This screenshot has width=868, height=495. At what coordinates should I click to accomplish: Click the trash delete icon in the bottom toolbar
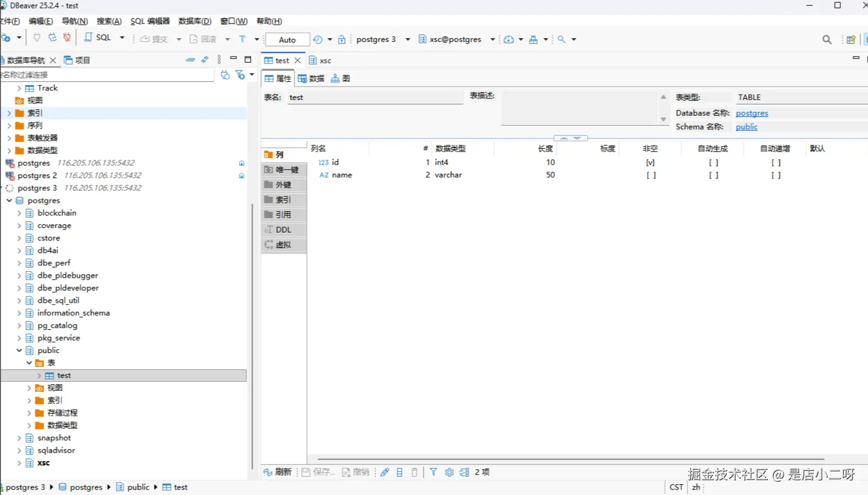[x=414, y=472]
